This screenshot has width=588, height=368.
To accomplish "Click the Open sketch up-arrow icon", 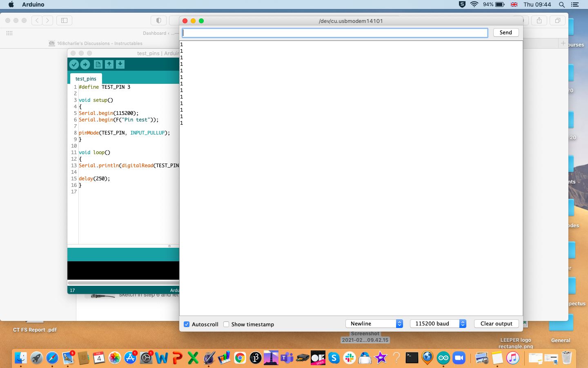I will [x=109, y=65].
